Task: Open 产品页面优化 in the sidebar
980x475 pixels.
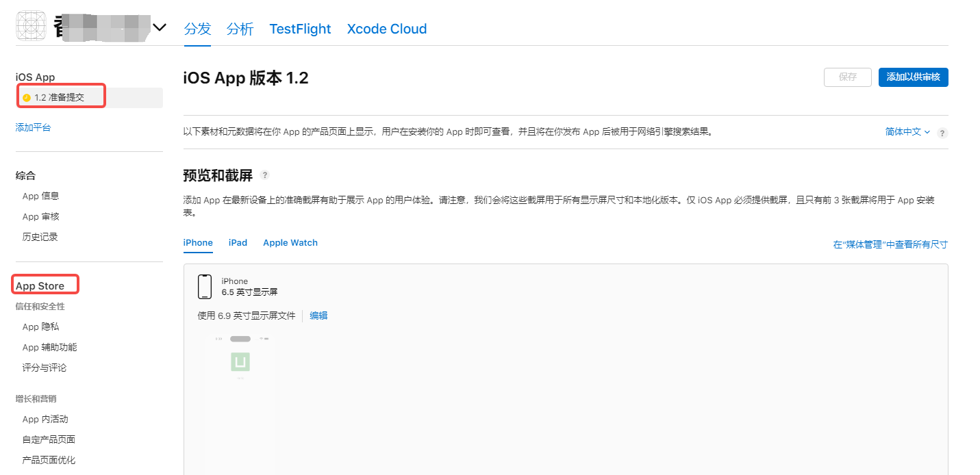Action: pos(49,460)
